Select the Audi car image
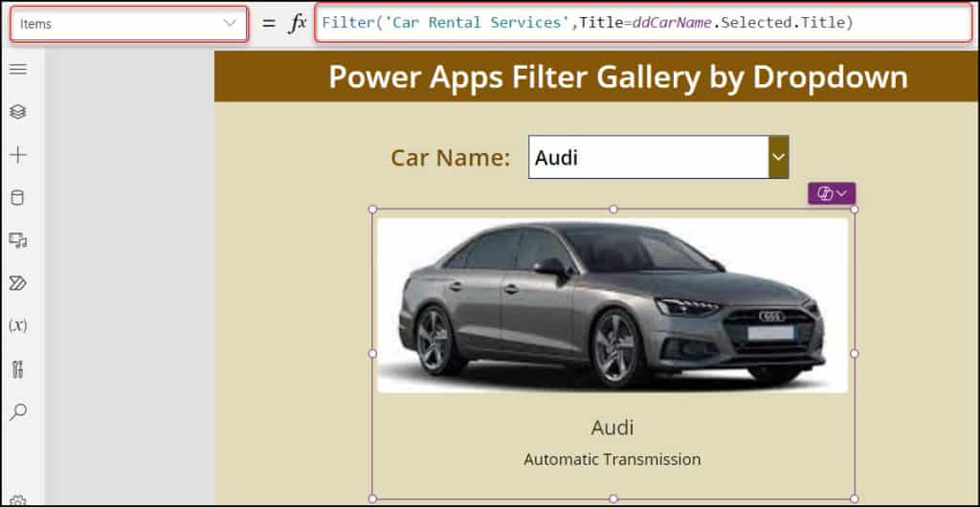This screenshot has height=507, width=980. click(x=612, y=305)
